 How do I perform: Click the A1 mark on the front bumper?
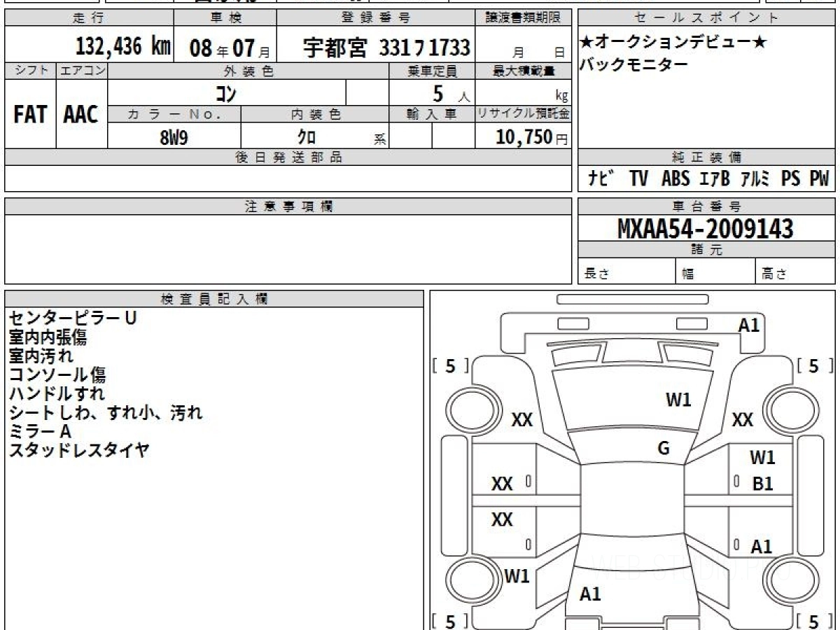[749, 325]
